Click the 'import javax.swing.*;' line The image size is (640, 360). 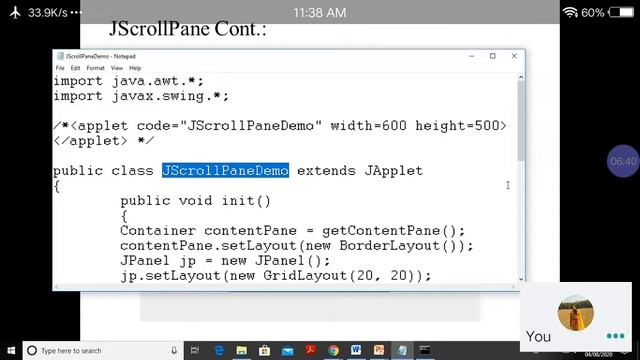[x=141, y=96]
